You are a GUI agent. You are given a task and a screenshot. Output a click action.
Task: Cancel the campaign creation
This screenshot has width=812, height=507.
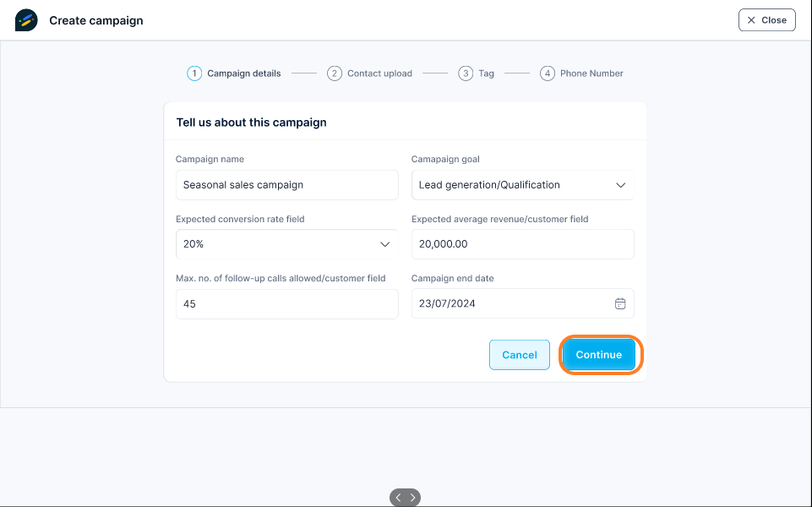[x=520, y=355]
